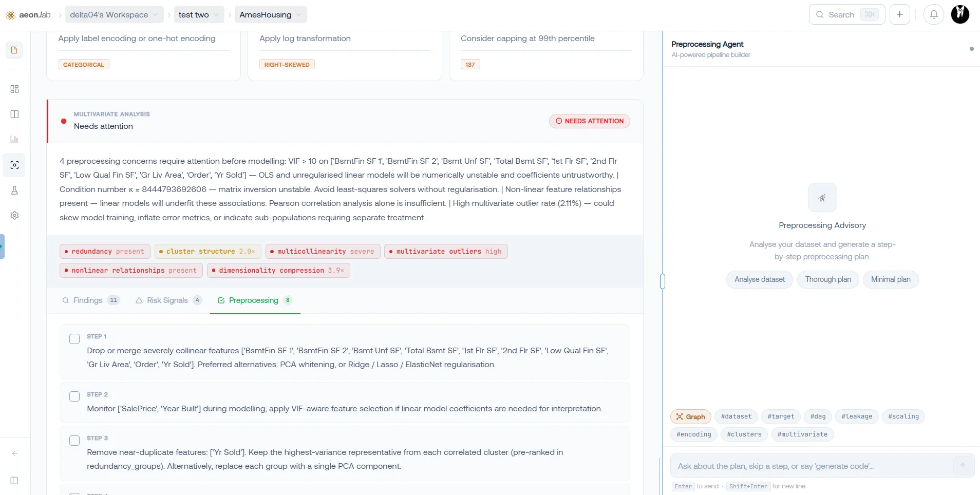Select the columns panel icon in sidebar
This screenshot has height=495, width=980.
click(14, 114)
